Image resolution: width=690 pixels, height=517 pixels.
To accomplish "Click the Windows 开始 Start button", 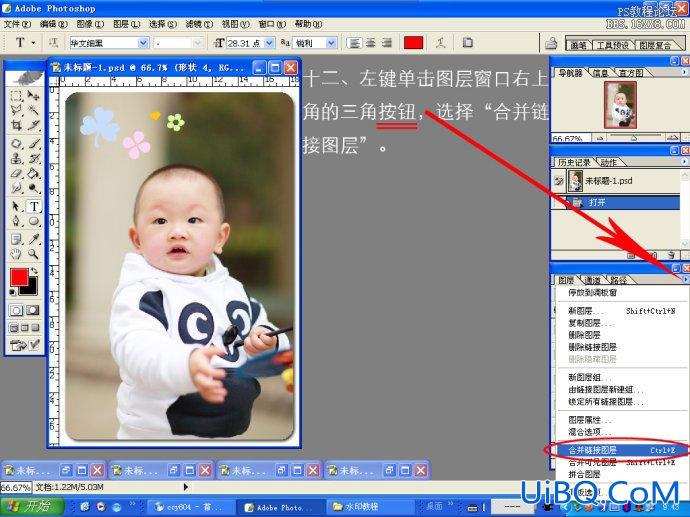I will pyautogui.click(x=30, y=506).
